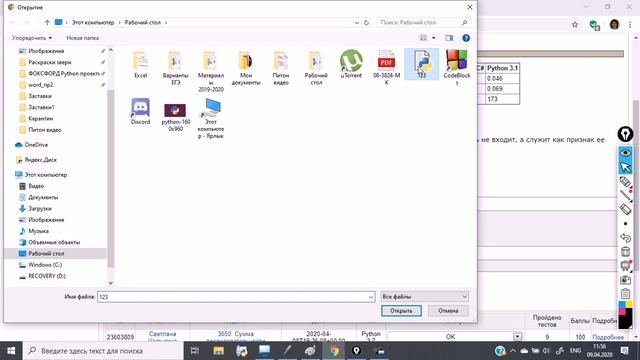Select Этот компьютер in navigation pane

45,175
